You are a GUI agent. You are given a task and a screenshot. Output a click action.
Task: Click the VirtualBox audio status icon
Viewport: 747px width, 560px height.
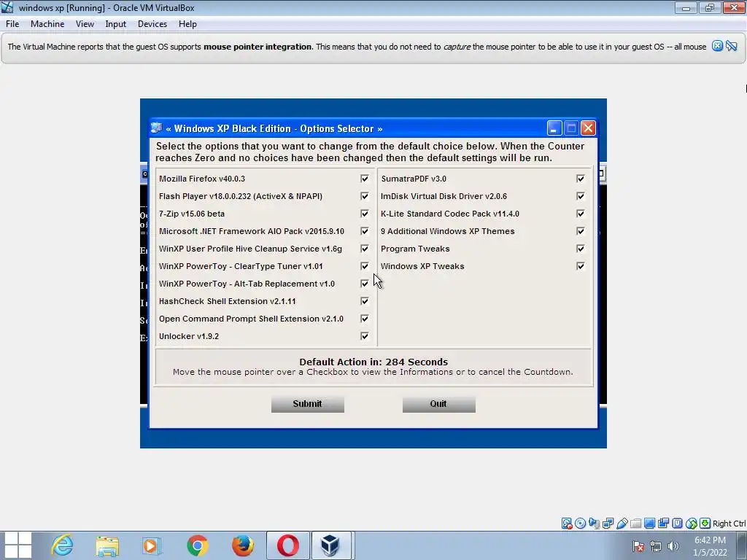coord(594,524)
